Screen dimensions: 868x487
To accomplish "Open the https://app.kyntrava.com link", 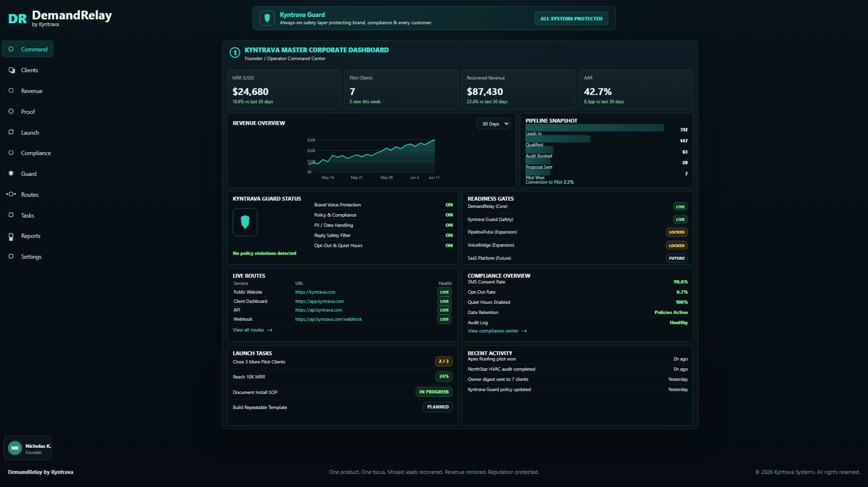I will click(320, 301).
